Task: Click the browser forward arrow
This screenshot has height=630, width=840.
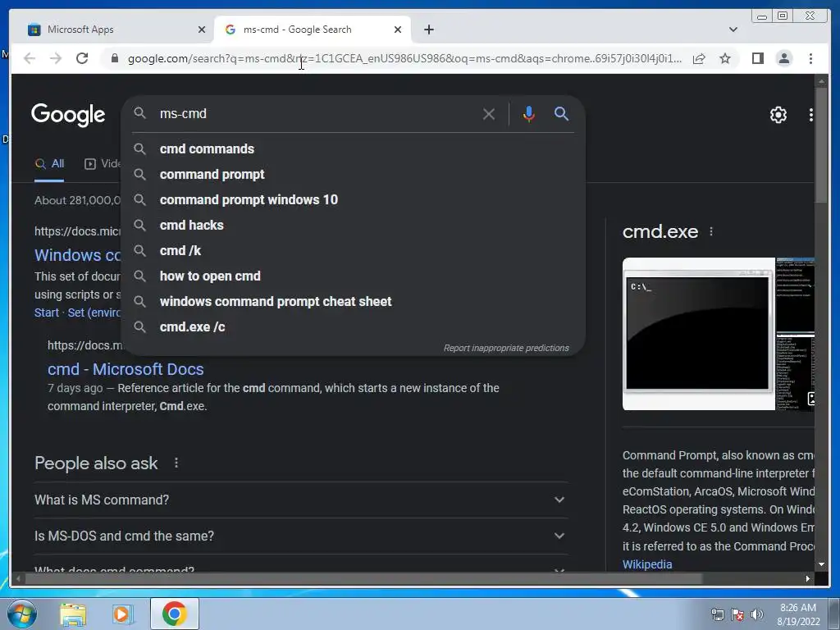Action: click(x=56, y=58)
